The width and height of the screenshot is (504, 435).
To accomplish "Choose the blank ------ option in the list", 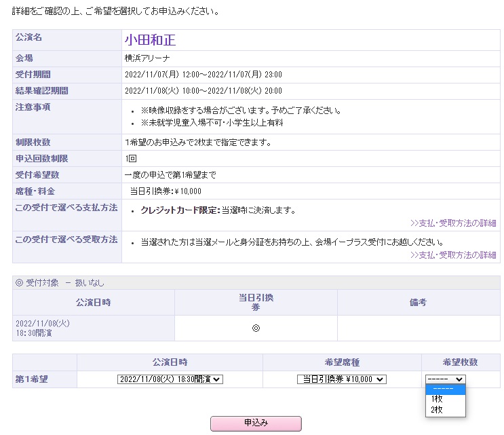I will [445, 389].
